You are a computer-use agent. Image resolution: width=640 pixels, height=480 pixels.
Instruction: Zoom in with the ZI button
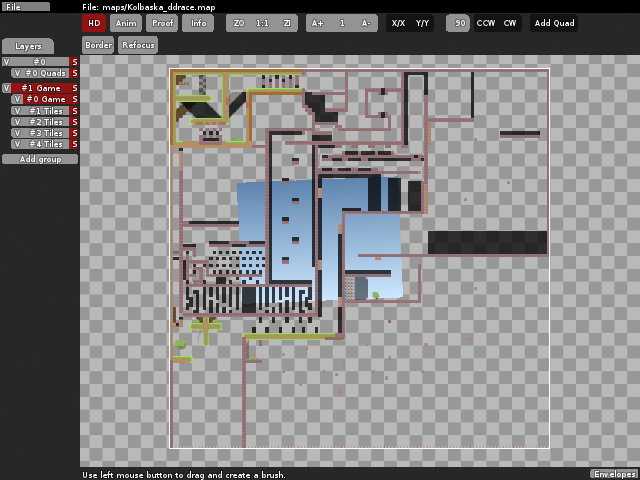click(286, 23)
